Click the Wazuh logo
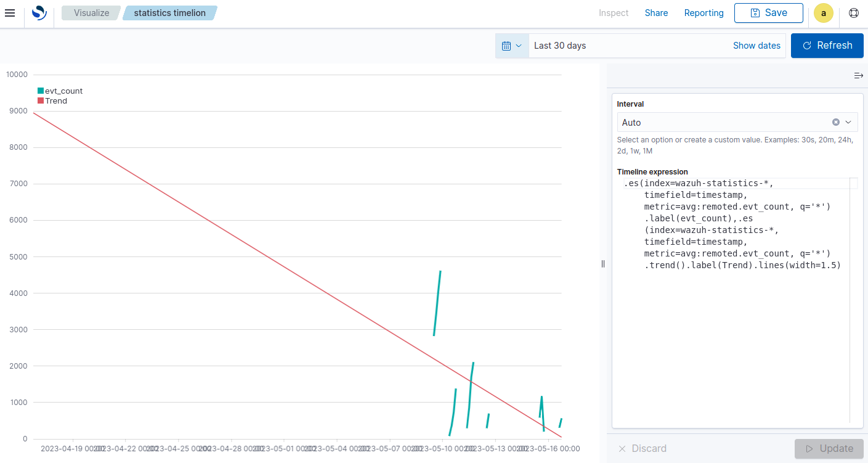 [x=39, y=13]
